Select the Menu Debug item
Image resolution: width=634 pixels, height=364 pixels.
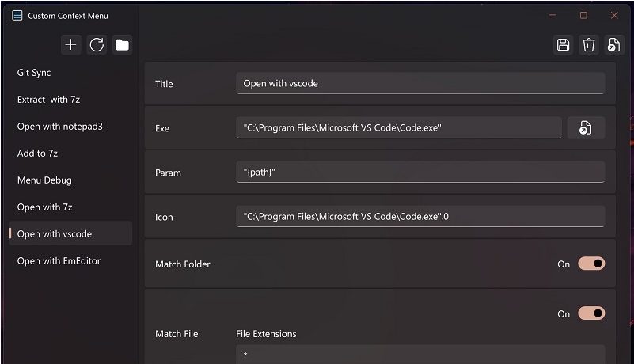pos(44,180)
